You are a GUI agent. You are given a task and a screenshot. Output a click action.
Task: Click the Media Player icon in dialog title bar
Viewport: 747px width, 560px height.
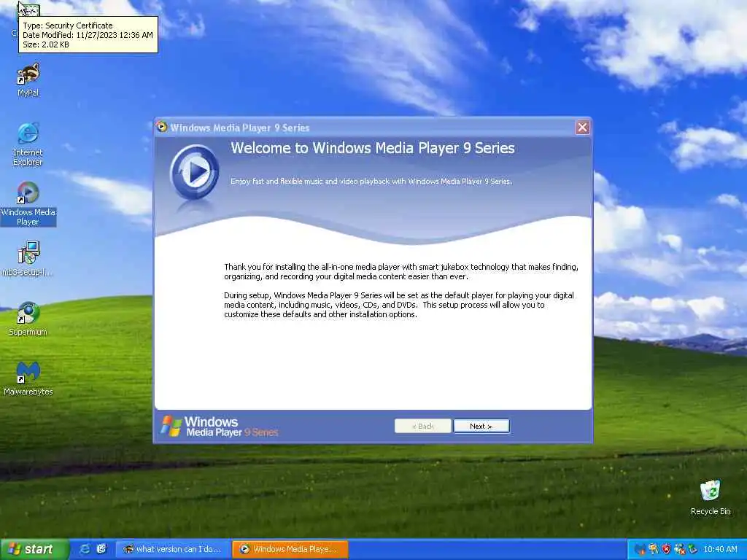162,127
